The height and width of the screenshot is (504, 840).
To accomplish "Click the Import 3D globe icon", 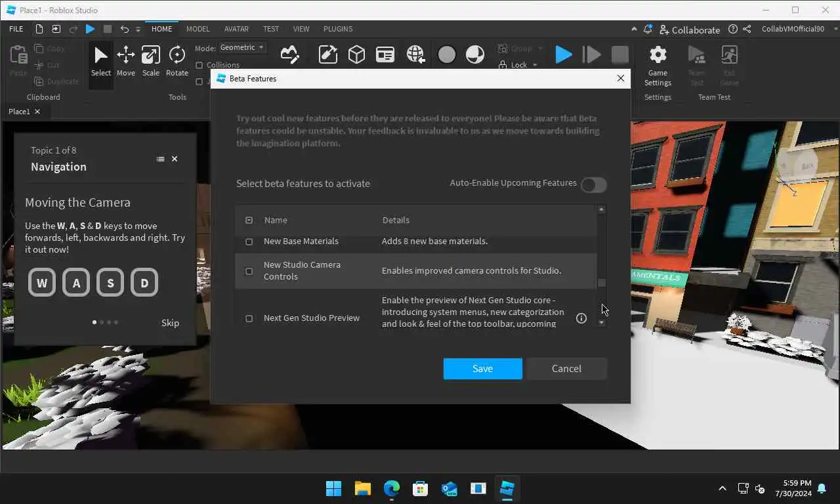I will 415,54.
